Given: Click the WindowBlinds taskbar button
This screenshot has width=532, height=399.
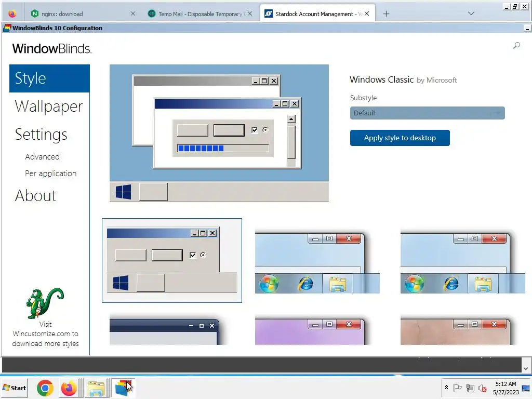Looking at the screenshot, I should tap(123, 388).
